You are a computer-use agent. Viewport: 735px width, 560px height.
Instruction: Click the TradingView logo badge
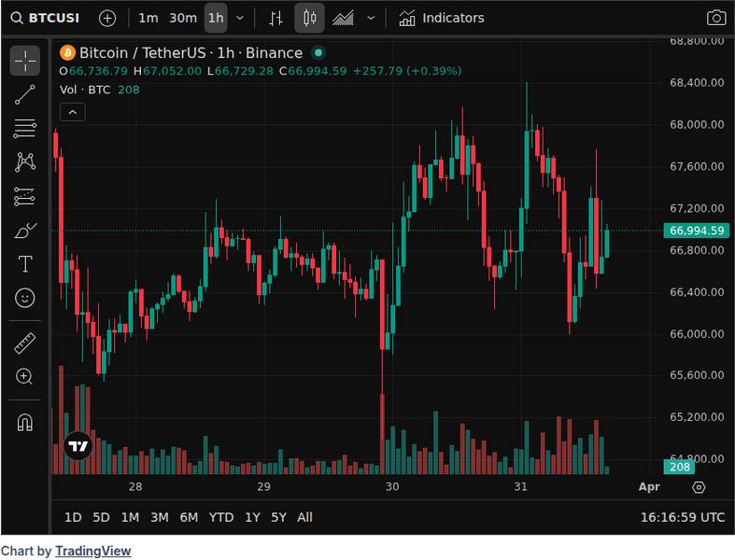[78, 446]
